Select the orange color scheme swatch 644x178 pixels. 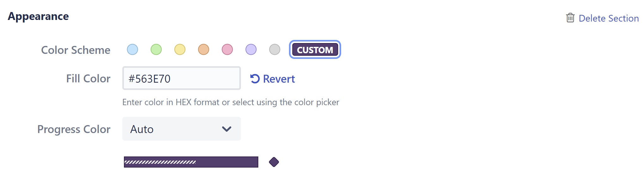[x=204, y=49]
